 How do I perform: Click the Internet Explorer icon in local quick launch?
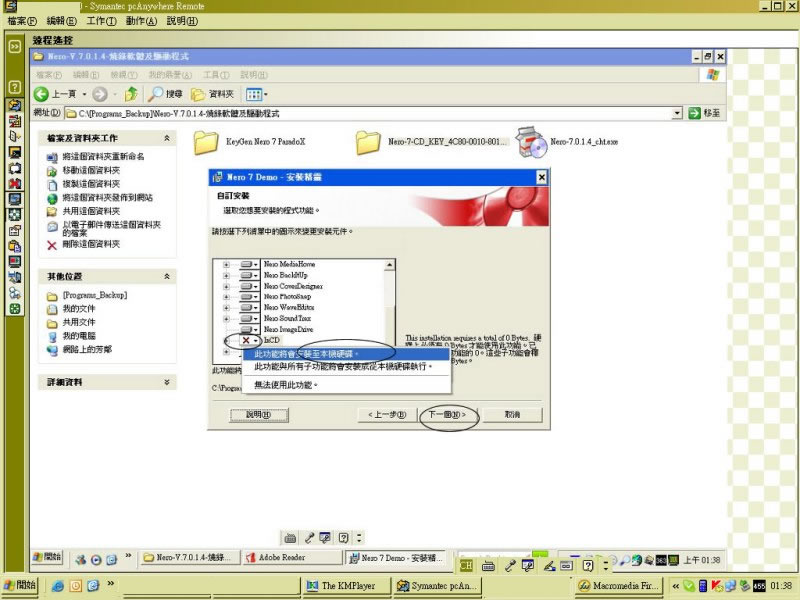coord(58,586)
